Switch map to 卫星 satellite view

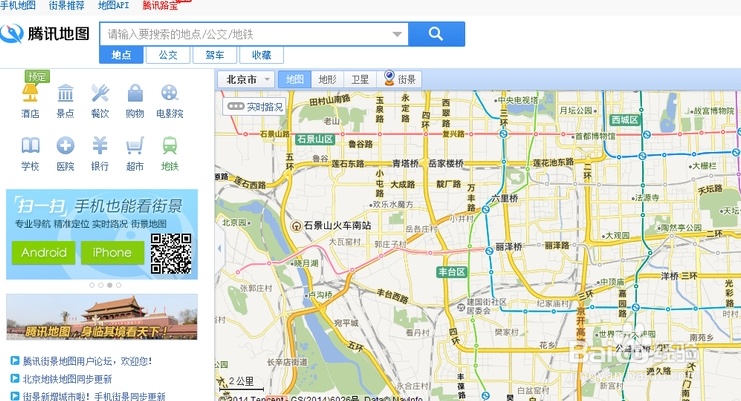pos(360,79)
